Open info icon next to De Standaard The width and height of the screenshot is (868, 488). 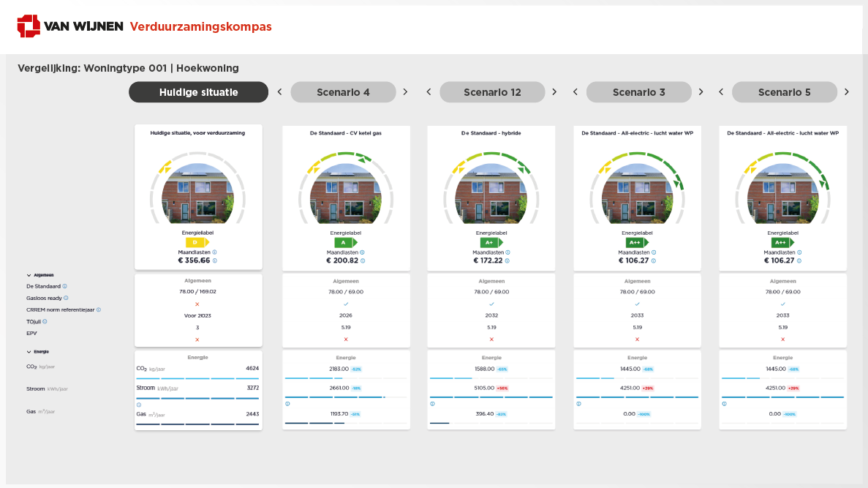pos(65,286)
